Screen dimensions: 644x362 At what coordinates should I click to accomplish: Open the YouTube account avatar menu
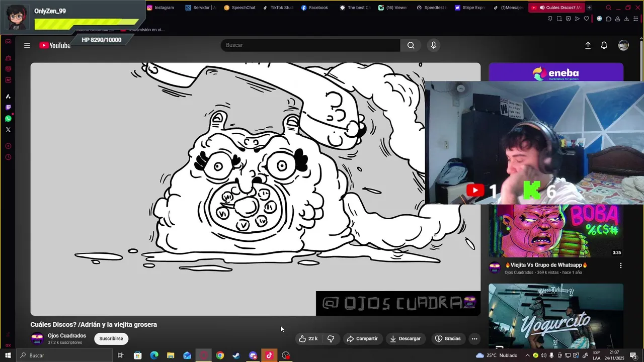click(623, 45)
